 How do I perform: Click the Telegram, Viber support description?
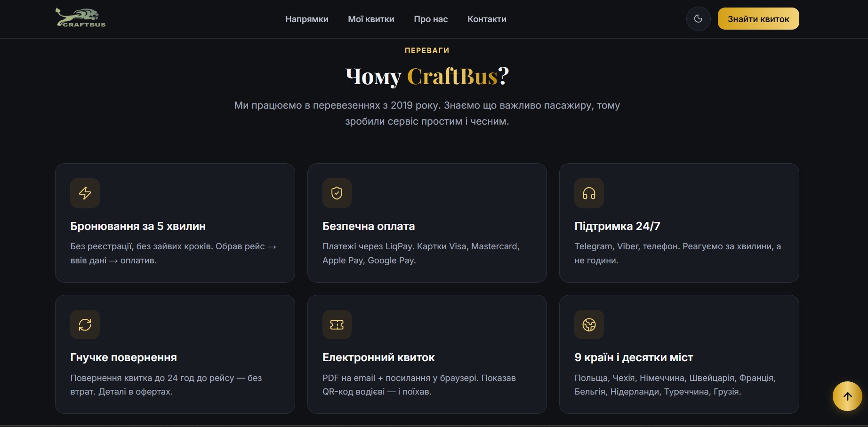click(677, 253)
